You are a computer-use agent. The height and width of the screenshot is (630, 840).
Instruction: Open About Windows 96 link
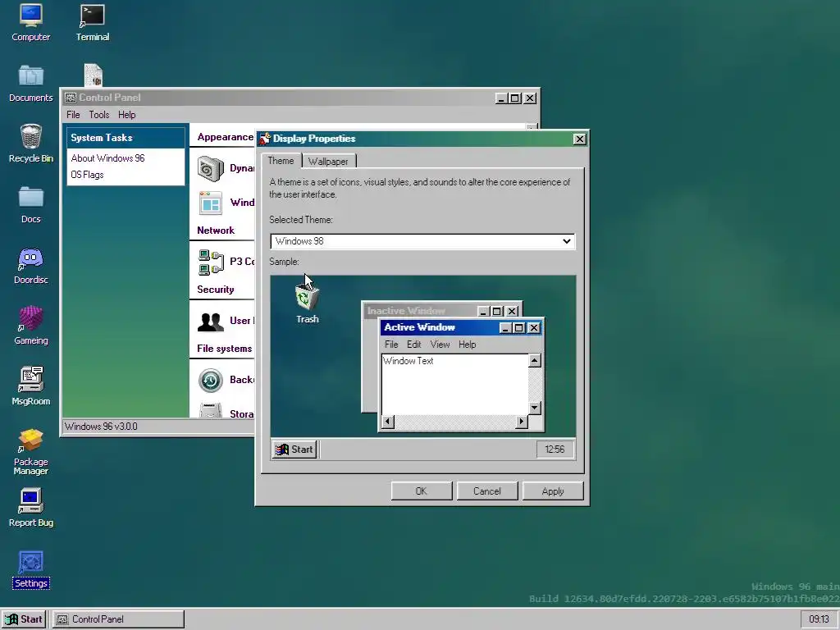point(107,158)
